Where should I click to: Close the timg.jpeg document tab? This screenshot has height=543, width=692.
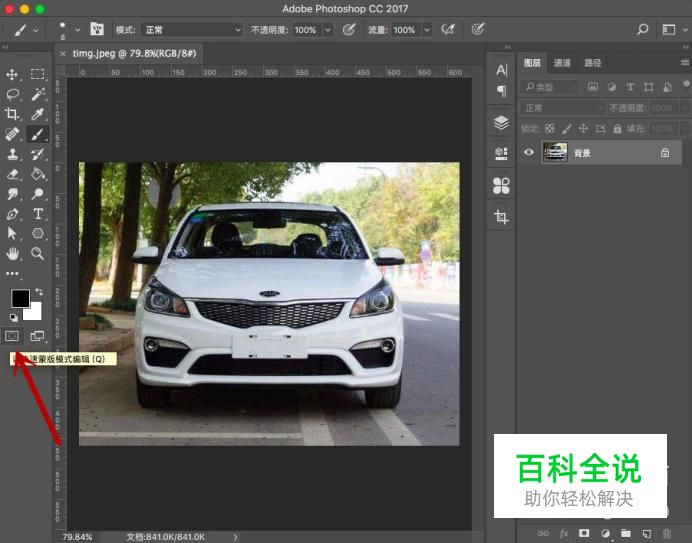point(63,53)
